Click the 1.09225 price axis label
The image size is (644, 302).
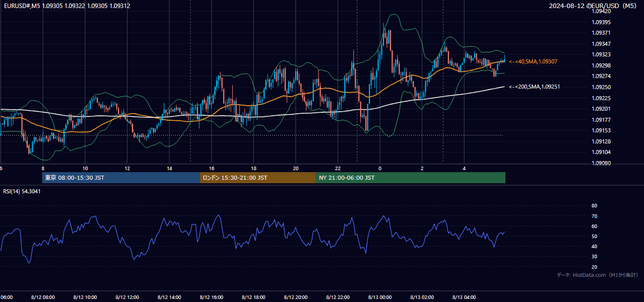[x=601, y=98]
